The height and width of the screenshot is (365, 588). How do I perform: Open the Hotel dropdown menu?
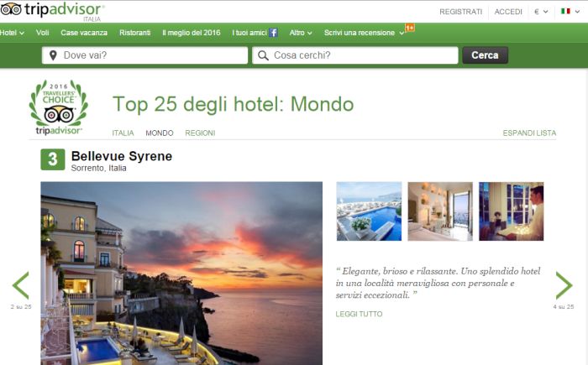(x=12, y=33)
